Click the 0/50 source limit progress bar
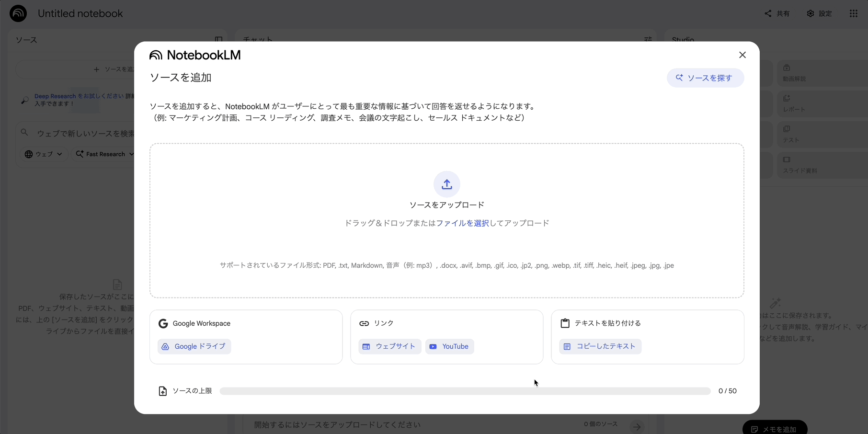This screenshot has height=434, width=868. tap(465, 391)
